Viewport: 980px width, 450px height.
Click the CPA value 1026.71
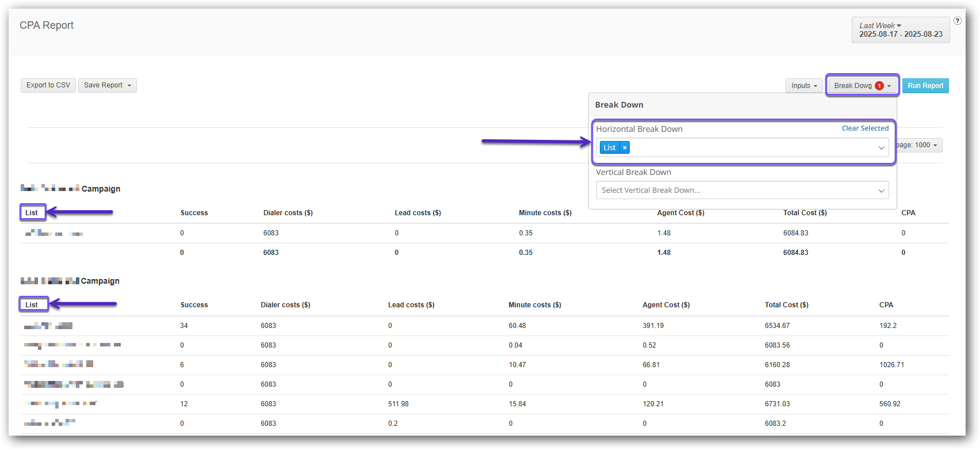(891, 365)
